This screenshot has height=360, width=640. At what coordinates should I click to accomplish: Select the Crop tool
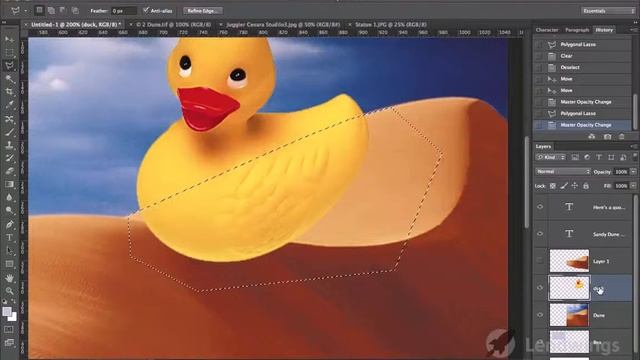click(x=9, y=92)
